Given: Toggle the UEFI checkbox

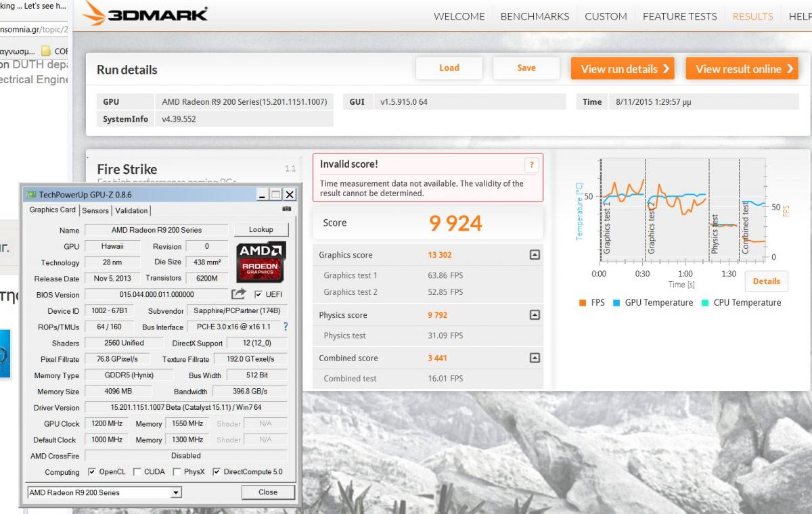Looking at the screenshot, I should [258, 295].
